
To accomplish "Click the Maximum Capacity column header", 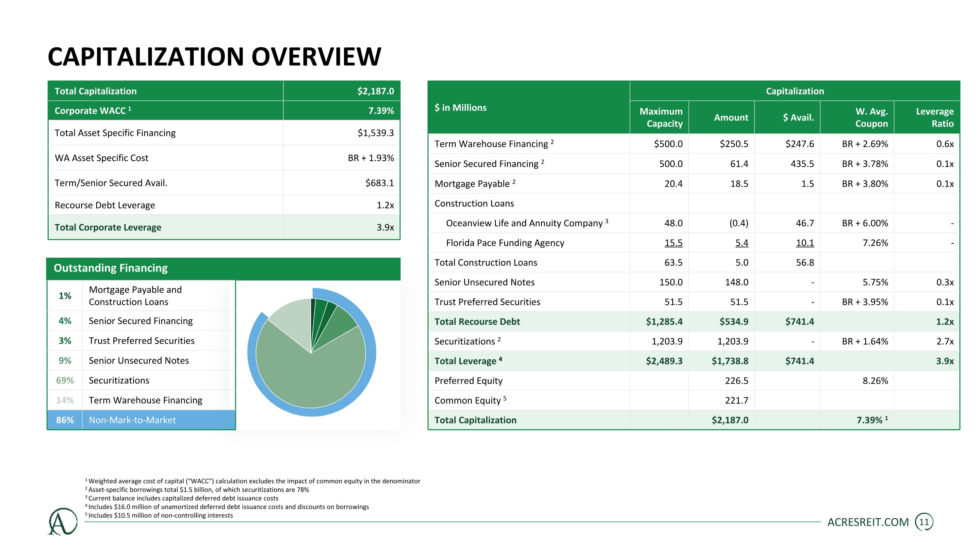I will tap(661, 118).
